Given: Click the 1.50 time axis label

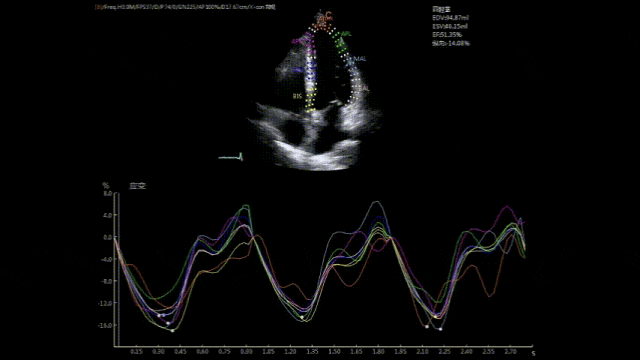Looking at the screenshot, I should point(335,352).
